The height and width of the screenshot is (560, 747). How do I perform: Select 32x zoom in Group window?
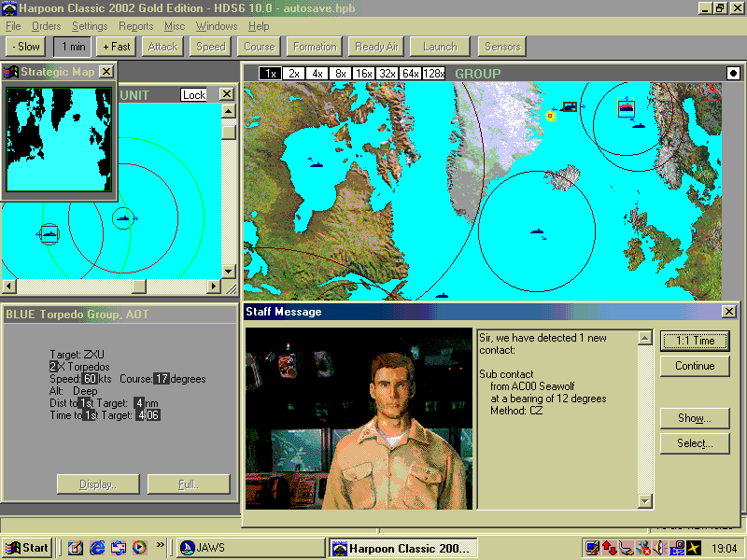point(387,74)
